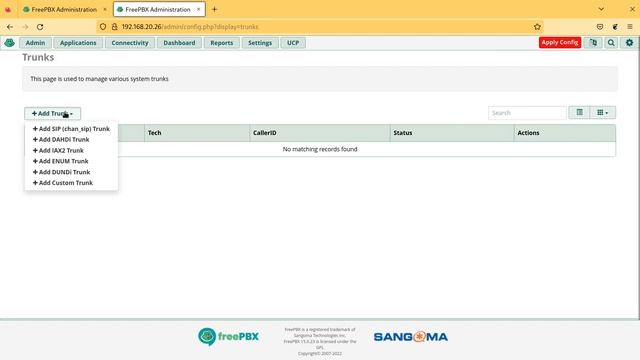Viewport: 640px width, 360px height.
Task: Click the Trunks page heading
Action: [38, 57]
